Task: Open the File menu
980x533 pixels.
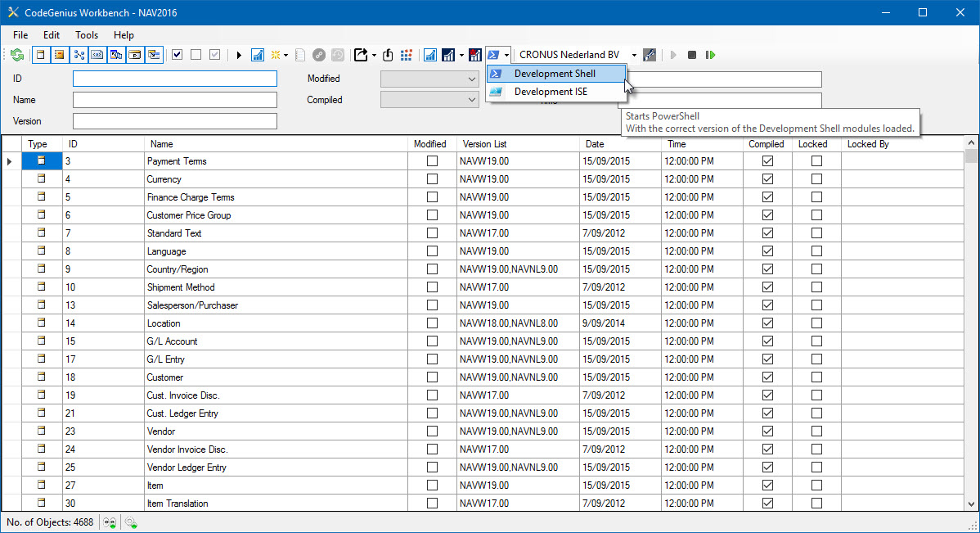Action: point(20,35)
